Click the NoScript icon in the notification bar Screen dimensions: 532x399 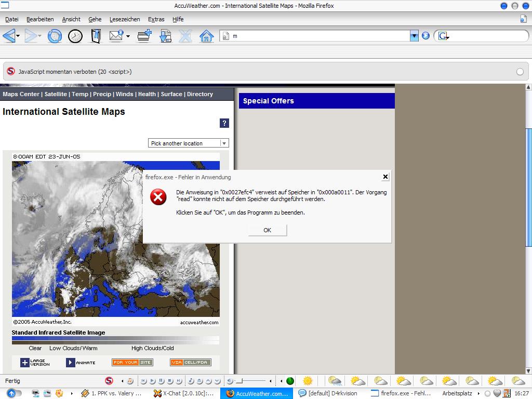pyautogui.click(x=11, y=71)
